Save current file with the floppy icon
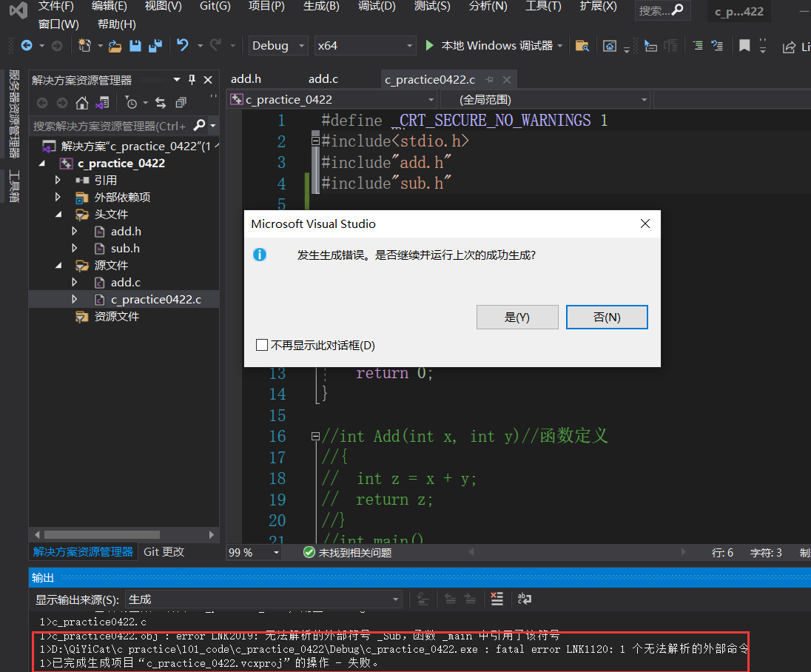Viewport: 811px width, 672px height. pyautogui.click(x=135, y=46)
